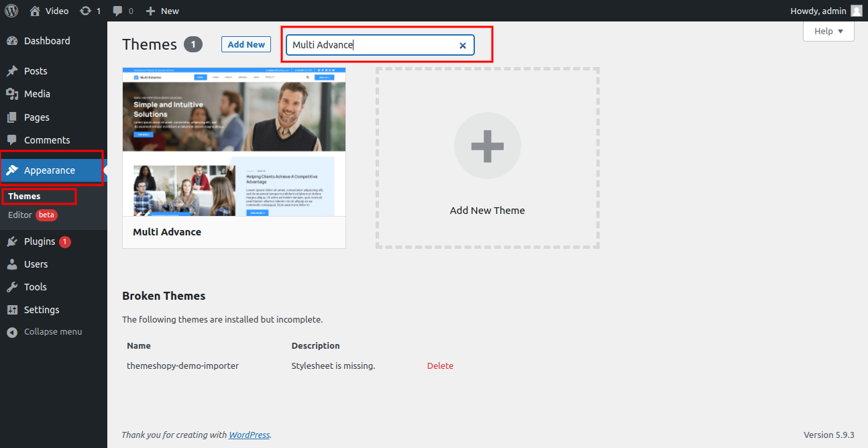This screenshot has height=448, width=868.
Task: Open the comments bubble icon in admin bar
Action: pyautogui.click(x=118, y=11)
